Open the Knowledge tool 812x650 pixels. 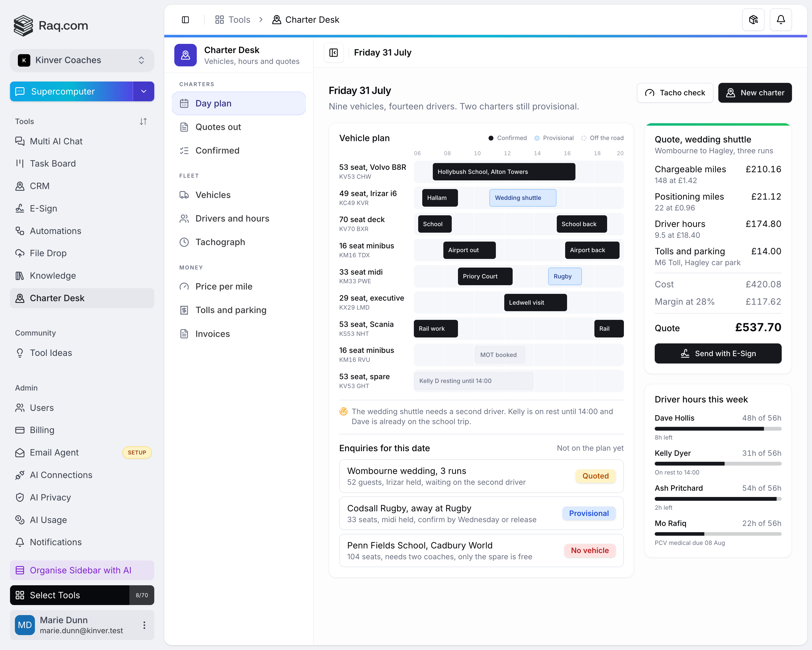tap(82, 276)
